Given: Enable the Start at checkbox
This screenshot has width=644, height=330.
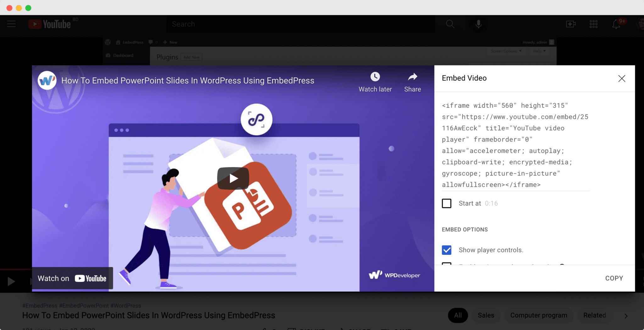Looking at the screenshot, I should tap(447, 203).
